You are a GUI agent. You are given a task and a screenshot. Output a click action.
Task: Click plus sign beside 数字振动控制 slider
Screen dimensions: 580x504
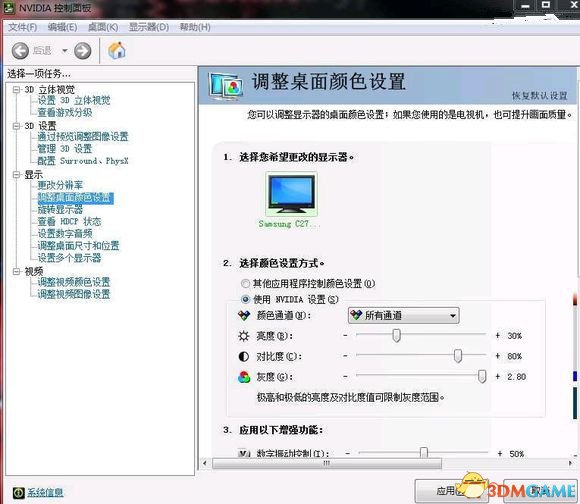(x=500, y=453)
